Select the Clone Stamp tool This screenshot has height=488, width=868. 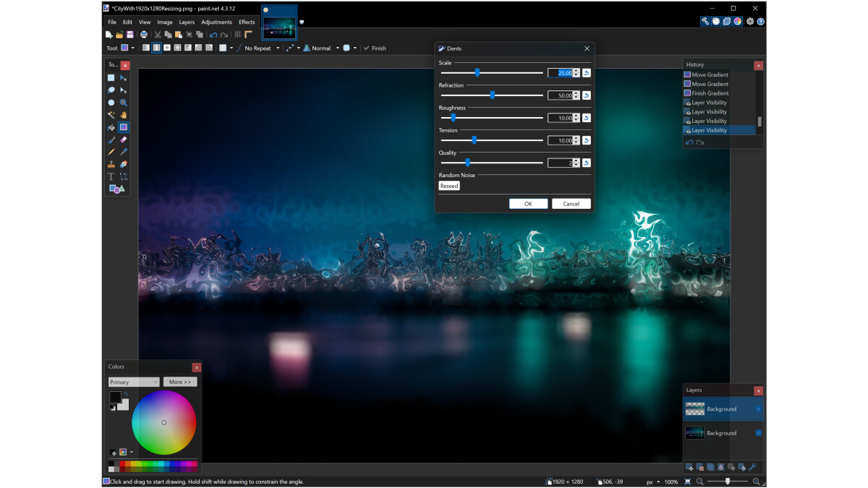pyautogui.click(x=111, y=163)
